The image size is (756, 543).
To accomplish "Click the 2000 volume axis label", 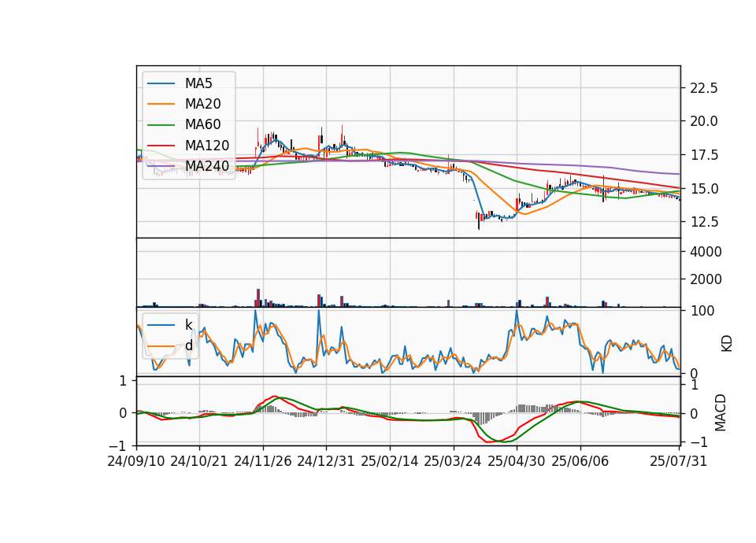I will [706, 279].
